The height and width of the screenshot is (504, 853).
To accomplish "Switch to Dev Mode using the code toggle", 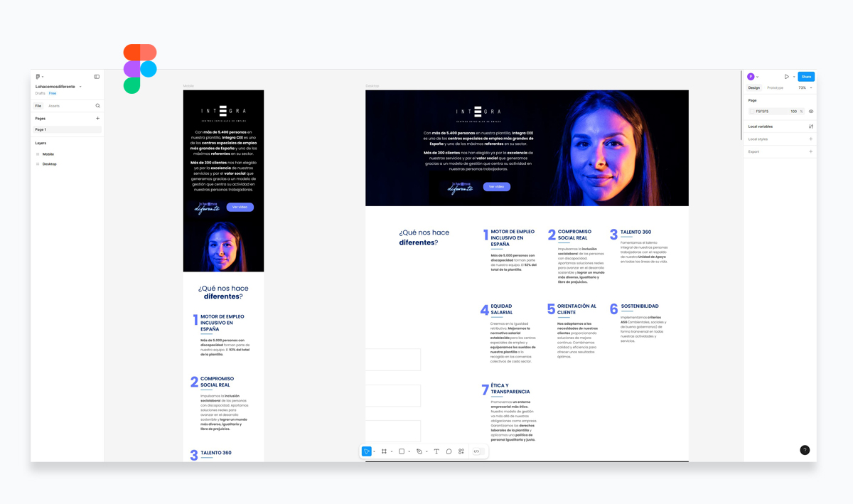I will click(478, 451).
